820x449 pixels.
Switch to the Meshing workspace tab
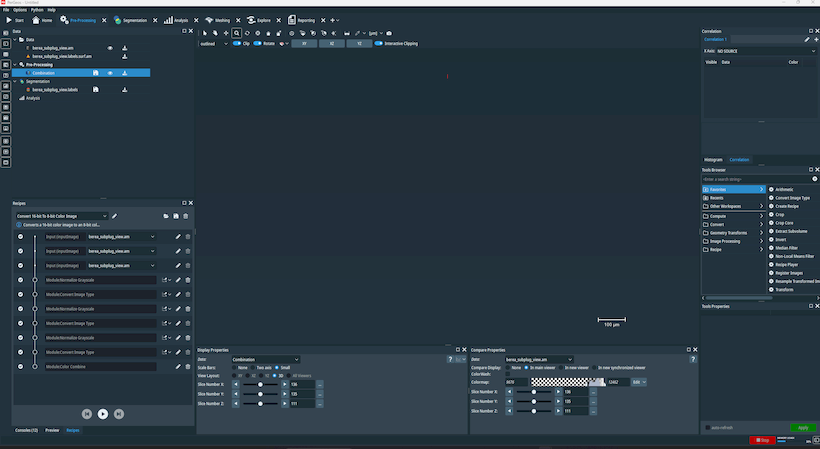click(220, 20)
